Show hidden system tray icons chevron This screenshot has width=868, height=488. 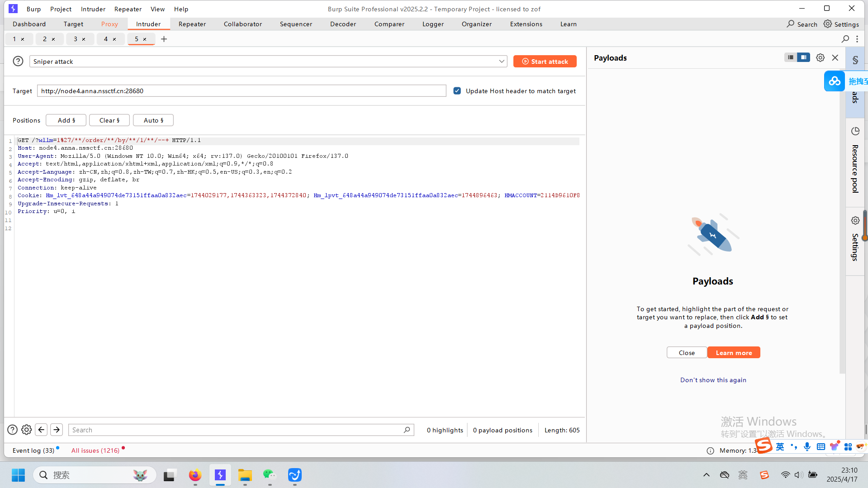[706, 475]
